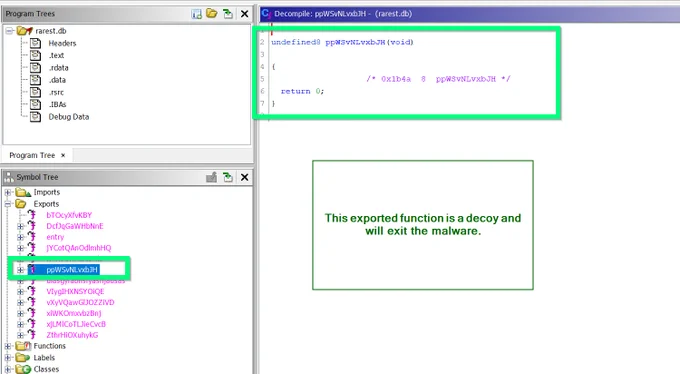The image size is (680, 374).
Task: Click the grayed icon in Symbol Tree header
Action: point(211,177)
